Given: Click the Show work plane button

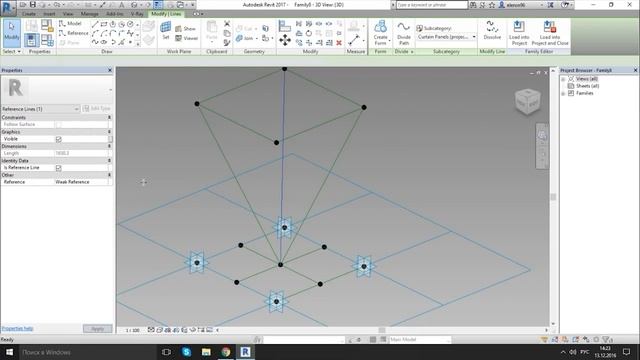Looking at the screenshot, I should 185,29.
